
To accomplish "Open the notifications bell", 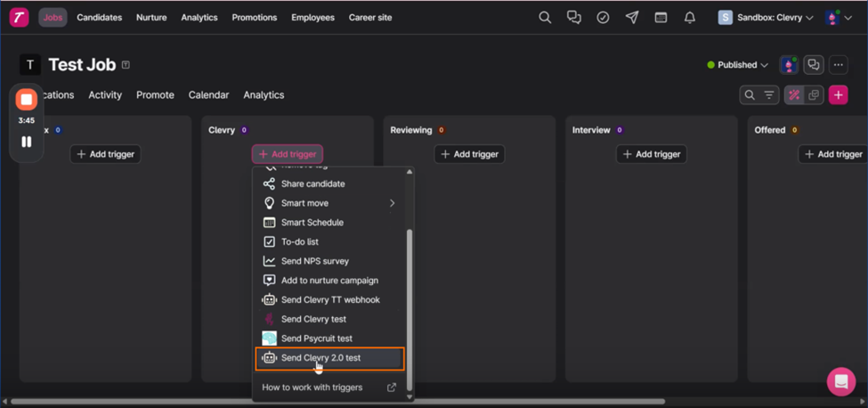I will pos(690,18).
